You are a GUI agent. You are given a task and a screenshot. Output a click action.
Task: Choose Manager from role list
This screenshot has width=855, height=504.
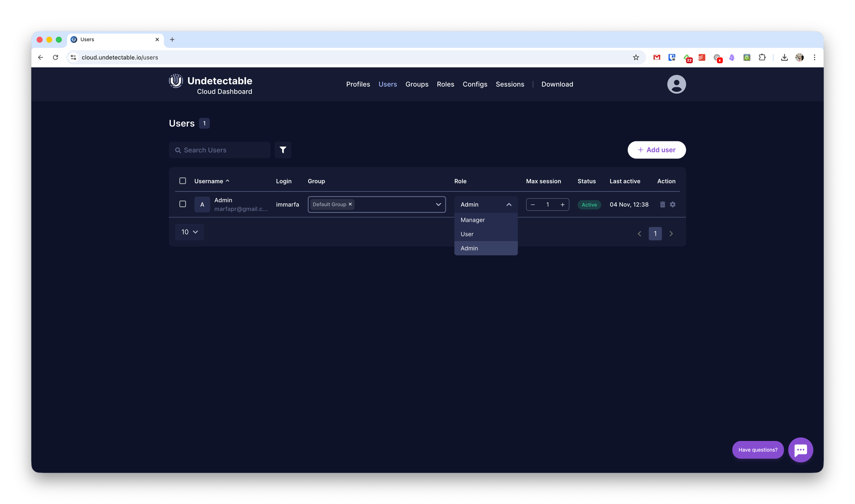tap(473, 220)
